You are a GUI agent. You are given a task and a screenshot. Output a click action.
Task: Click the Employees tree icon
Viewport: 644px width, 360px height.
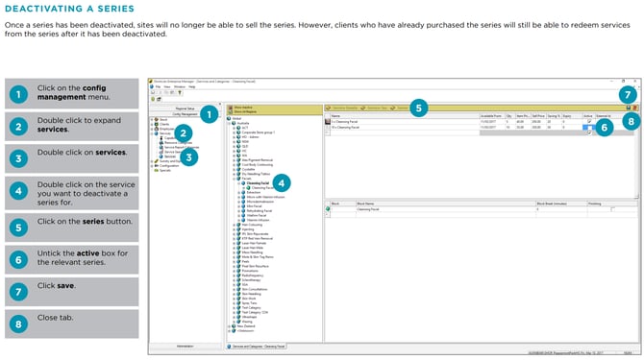[157, 129]
